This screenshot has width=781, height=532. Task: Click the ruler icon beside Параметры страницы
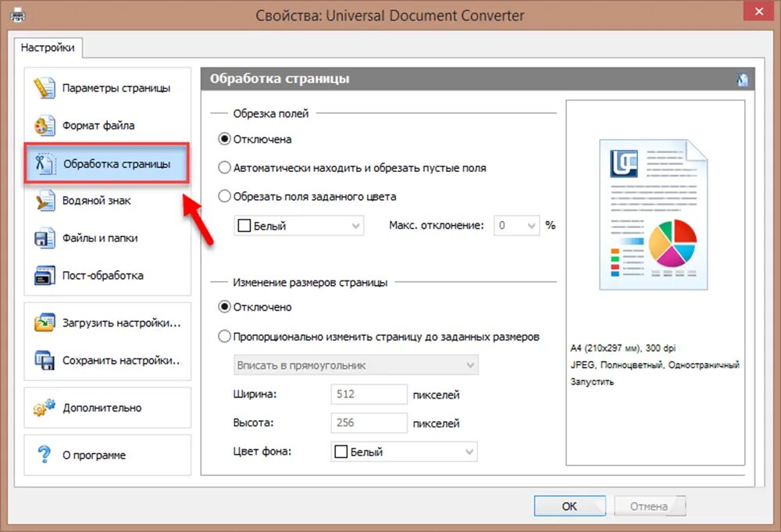45,88
